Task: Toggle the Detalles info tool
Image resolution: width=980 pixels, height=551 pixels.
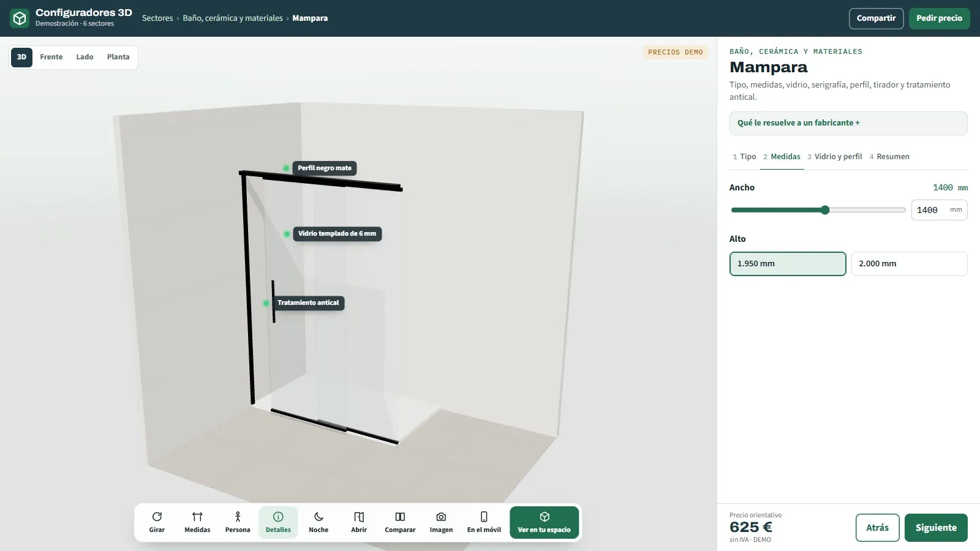Action: coord(278,522)
